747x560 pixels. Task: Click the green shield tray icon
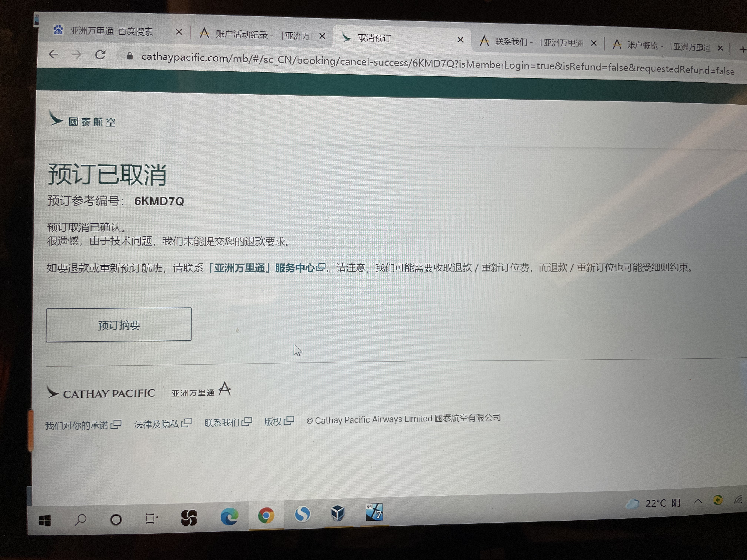(718, 500)
